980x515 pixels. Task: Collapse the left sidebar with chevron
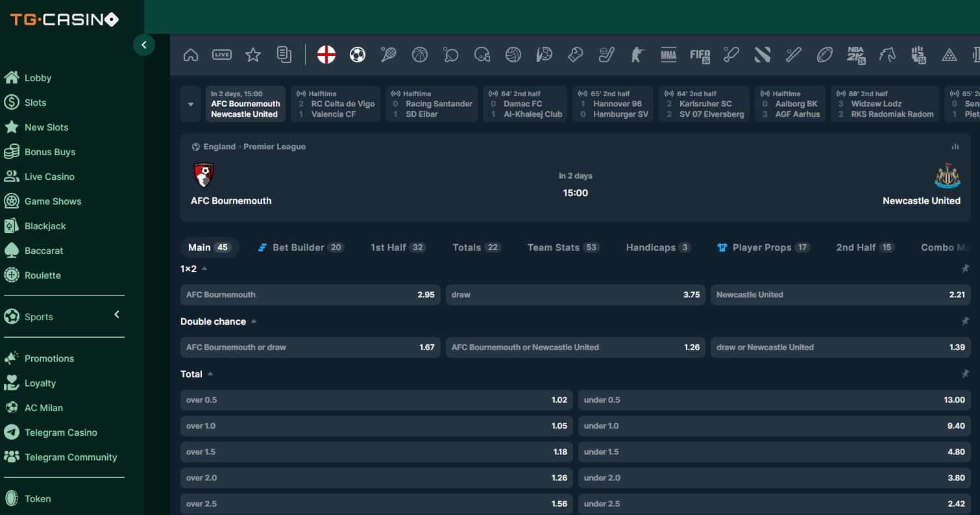point(144,45)
